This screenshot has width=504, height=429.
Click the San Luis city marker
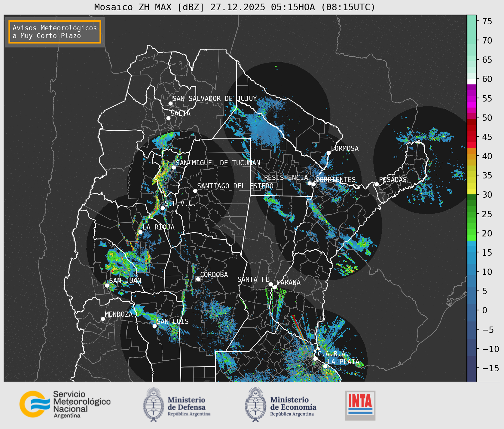(x=154, y=326)
